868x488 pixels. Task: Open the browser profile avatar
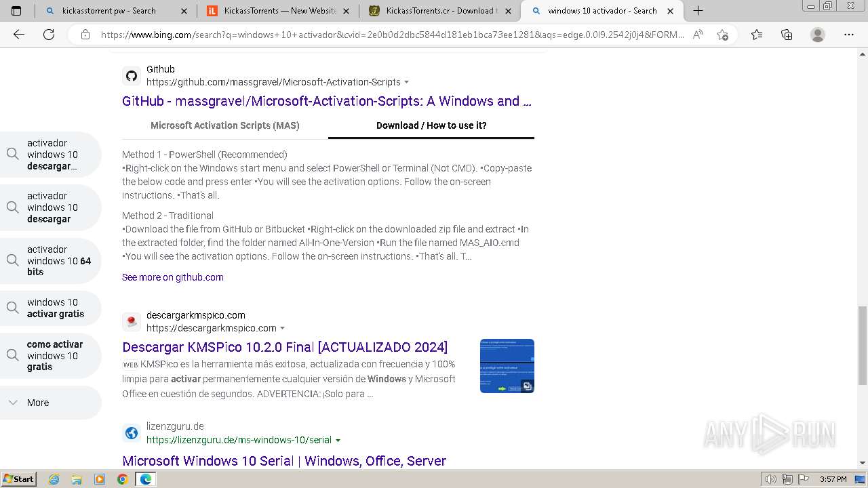(x=818, y=35)
